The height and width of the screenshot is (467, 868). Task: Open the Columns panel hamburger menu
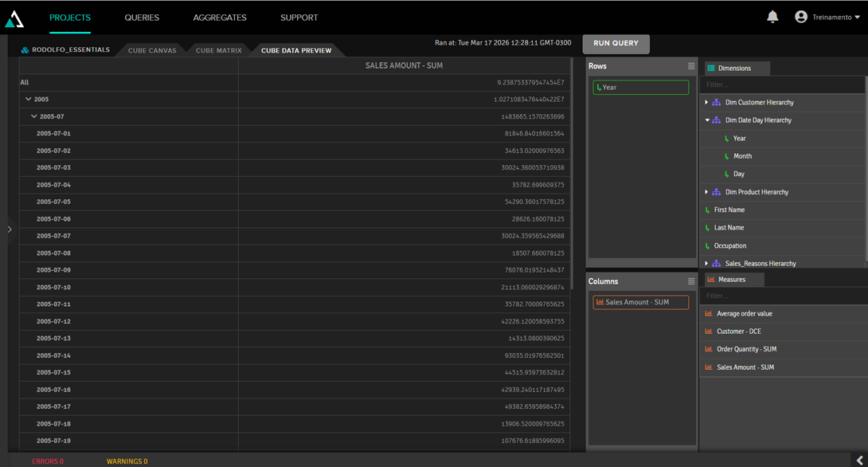click(x=691, y=281)
